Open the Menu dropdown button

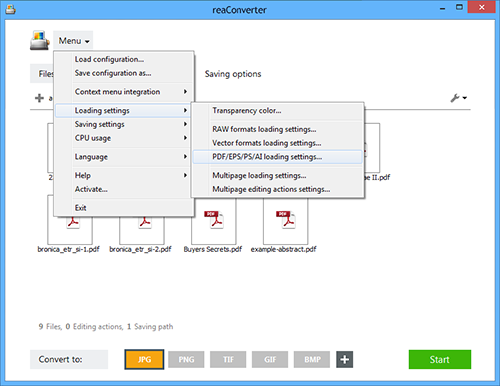point(73,41)
